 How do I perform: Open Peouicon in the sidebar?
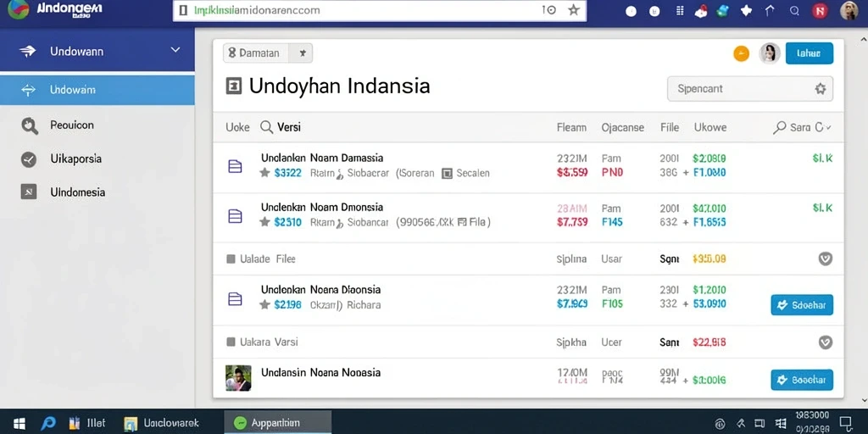pos(71,125)
